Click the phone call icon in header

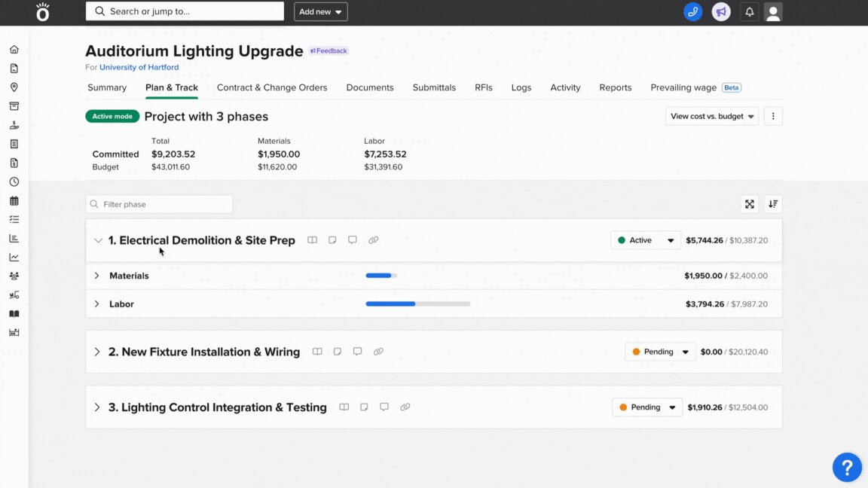[692, 12]
